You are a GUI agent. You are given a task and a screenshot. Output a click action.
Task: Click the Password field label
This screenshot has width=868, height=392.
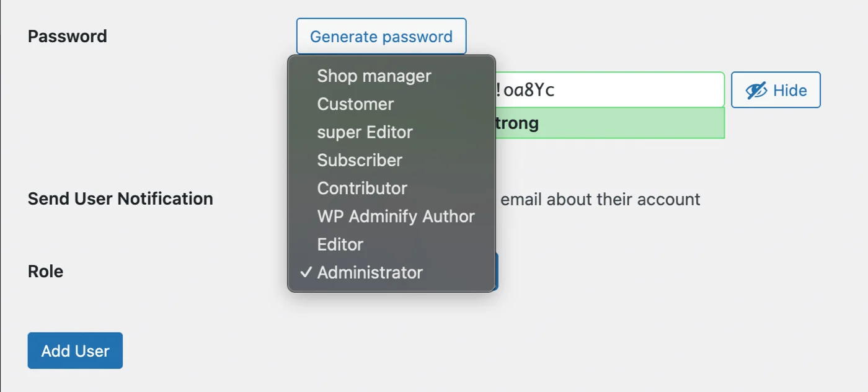[67, 36]
